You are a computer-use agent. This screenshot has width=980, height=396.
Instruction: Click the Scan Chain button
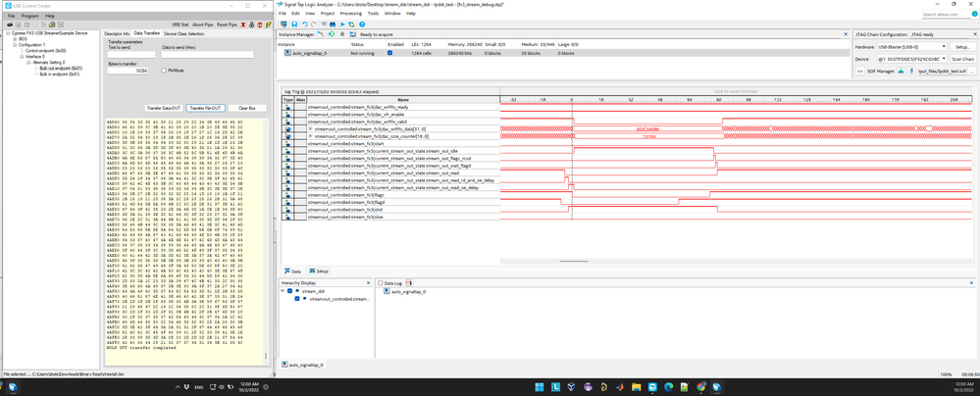(963, 59)
